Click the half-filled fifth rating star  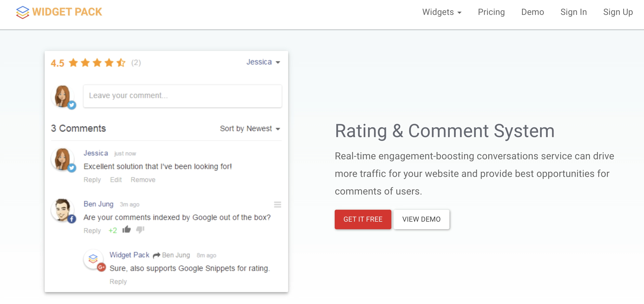point(121,63)
